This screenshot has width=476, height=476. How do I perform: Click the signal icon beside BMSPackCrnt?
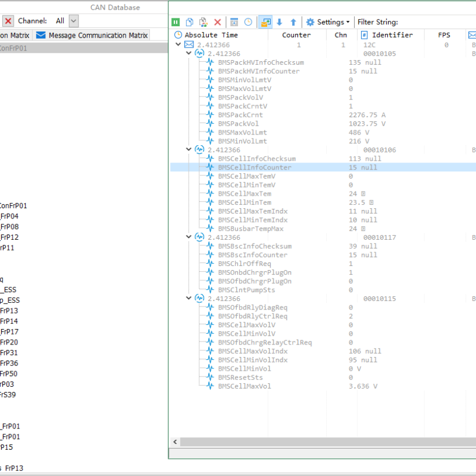(x=210, y=115)
